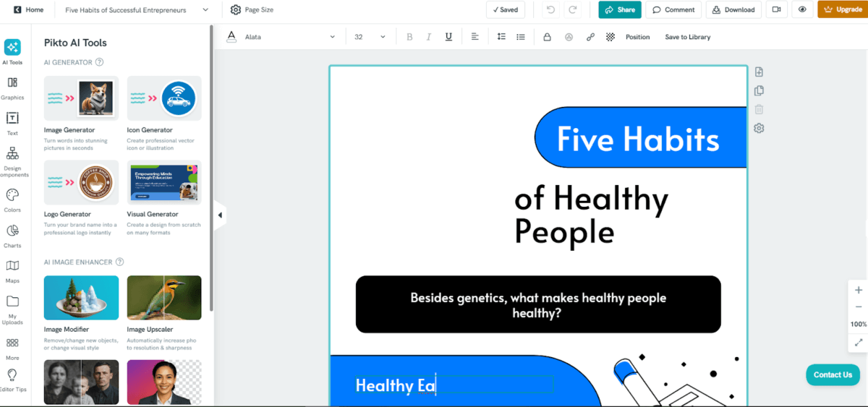Screen dimensions: 868x407
Task: Click the opacity checkerboard icon
Action: pos(610,37)
